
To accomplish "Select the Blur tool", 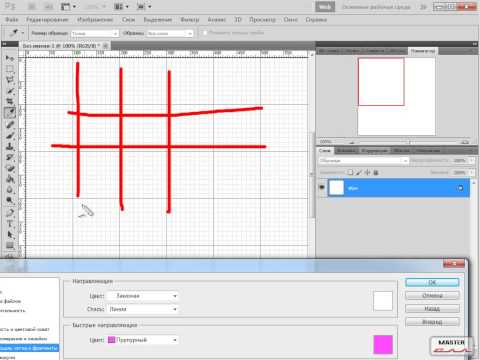I will tap(10, 190).
